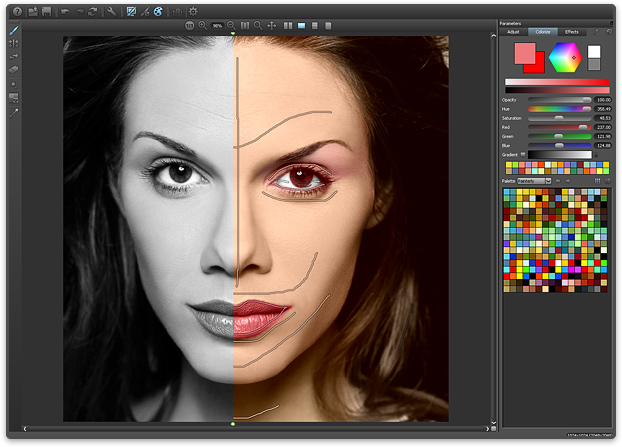Viewport: 622px width, 447px height.
Task: Open the Effects tab
Action: (571, 32)
